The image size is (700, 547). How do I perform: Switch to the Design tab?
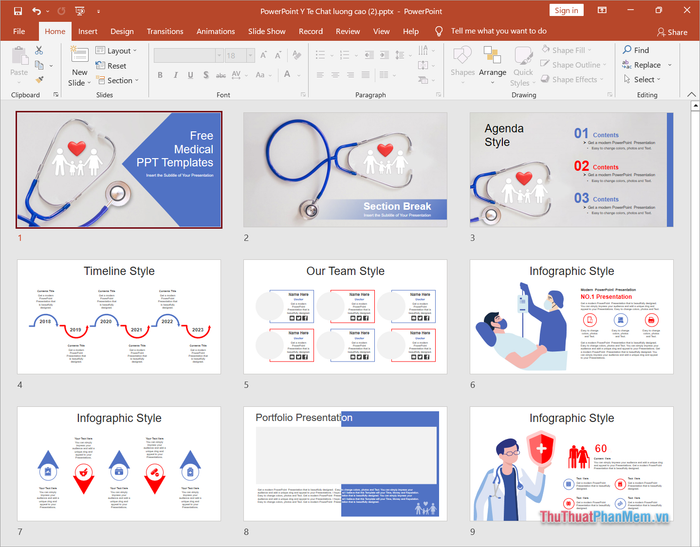[122, 31]
